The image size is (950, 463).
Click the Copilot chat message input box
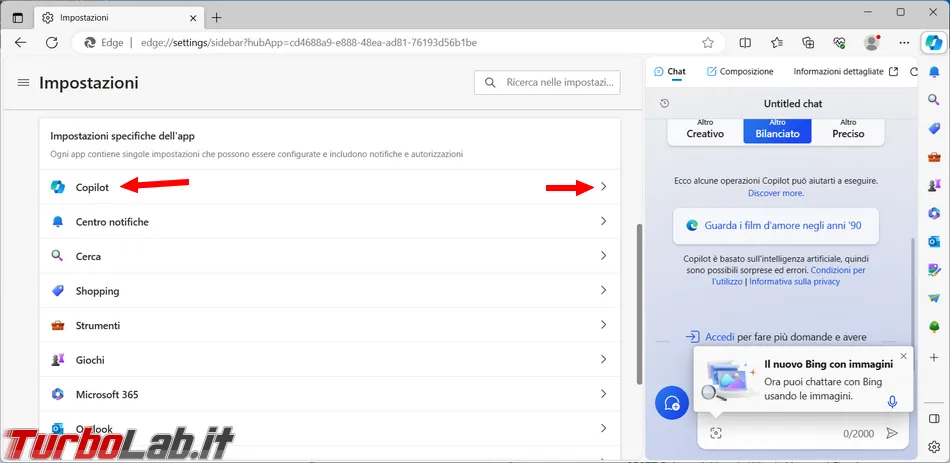(803, 433)
